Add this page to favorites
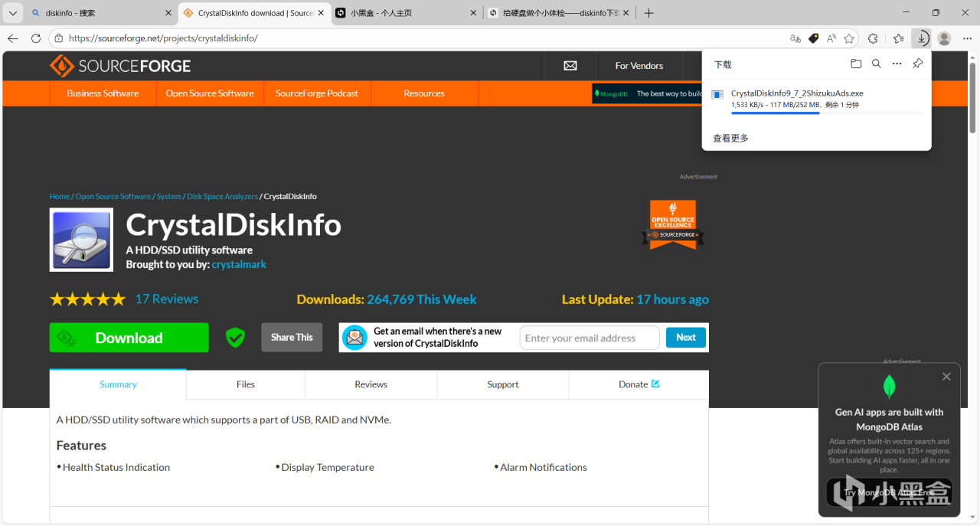Screen dimensions: 980x526 click(x=849, y=38)
